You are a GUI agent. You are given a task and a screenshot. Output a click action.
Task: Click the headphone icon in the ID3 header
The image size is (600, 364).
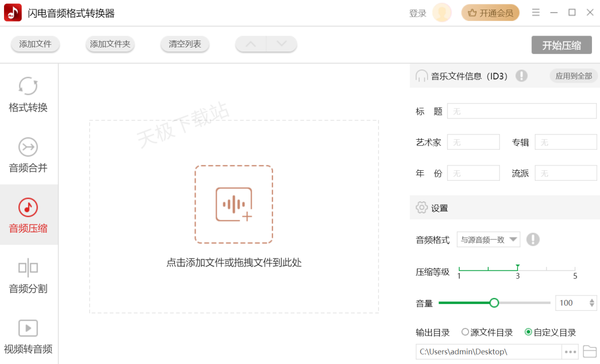[x=422, y=76]
